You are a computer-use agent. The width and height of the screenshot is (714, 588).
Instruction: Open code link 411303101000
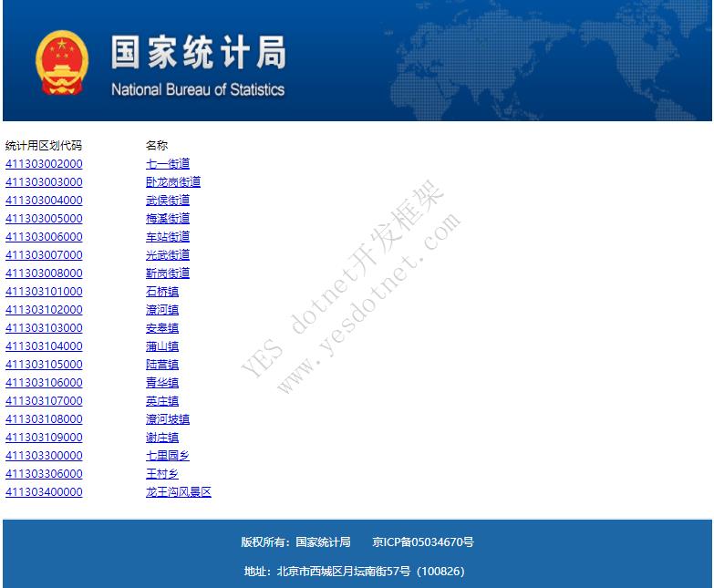coord(44,292)
